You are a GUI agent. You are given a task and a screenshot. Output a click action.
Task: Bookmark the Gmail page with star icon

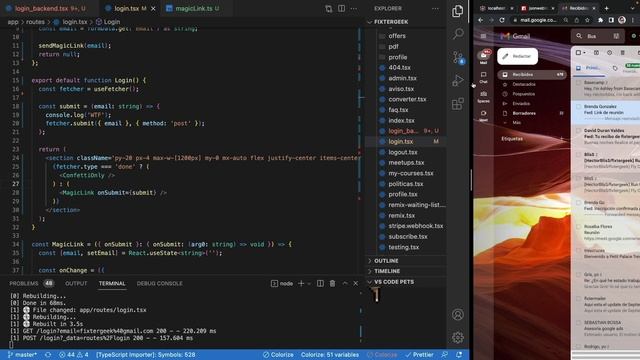pos(587,20)
